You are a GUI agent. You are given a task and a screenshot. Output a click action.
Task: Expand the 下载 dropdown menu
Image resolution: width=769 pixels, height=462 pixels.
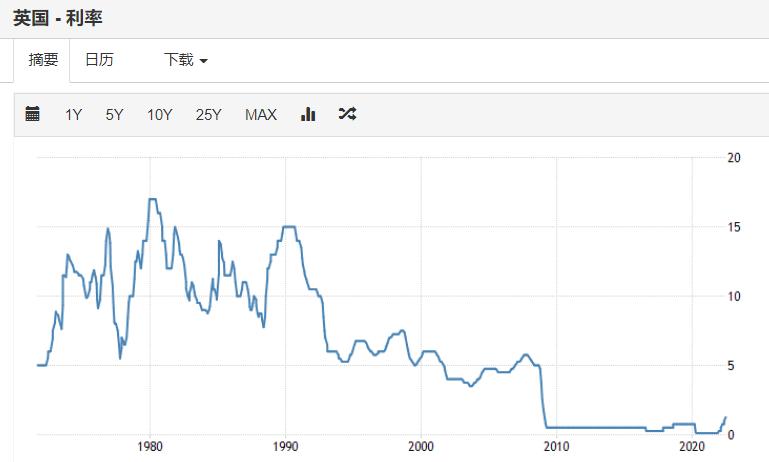pyautogui.click(x=185, y=60)
